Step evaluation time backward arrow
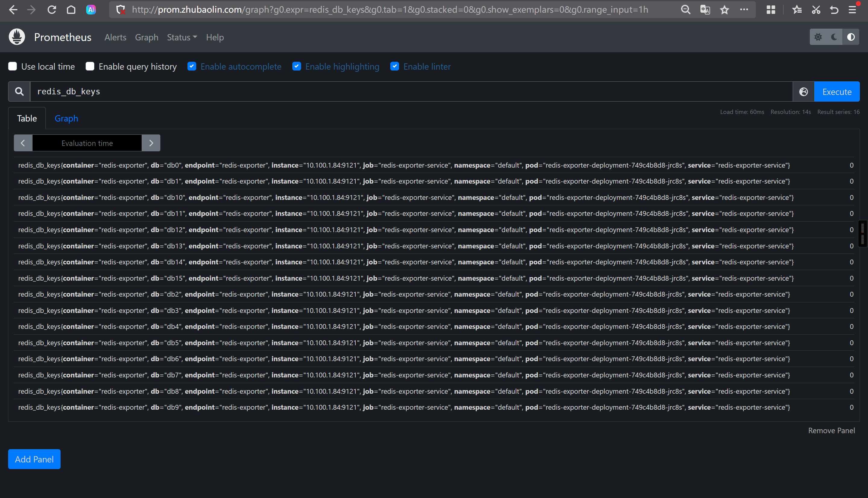Image resolution: width=868 pixels, height=498 pixels. [x=23, y=143]
